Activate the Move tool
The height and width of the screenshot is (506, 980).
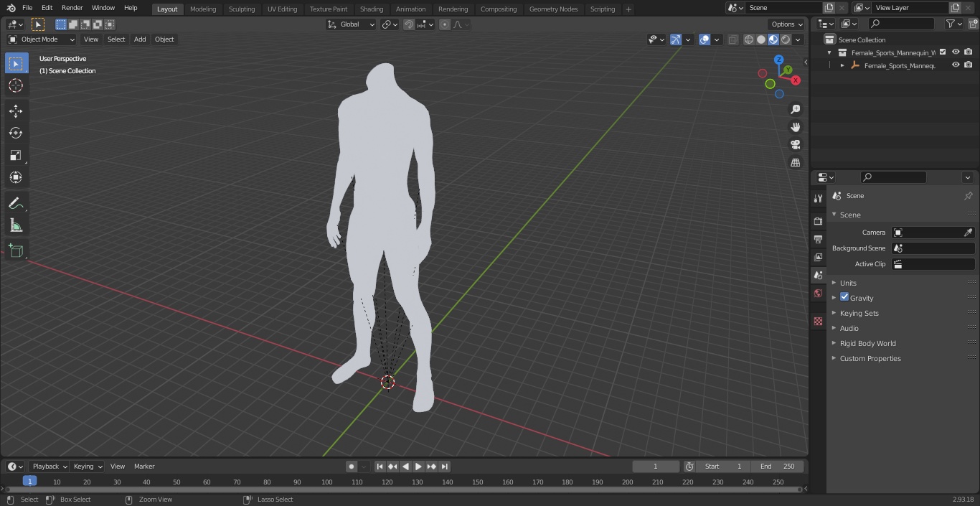(x=16, y=111)
